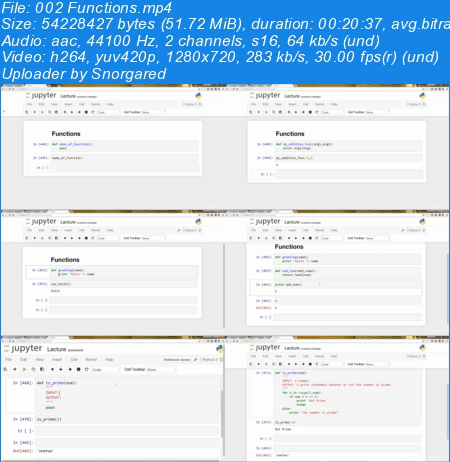Click the cut scissors icon in 'Notebook saved' thumbnail
The image size is (450, 462).
24,369
